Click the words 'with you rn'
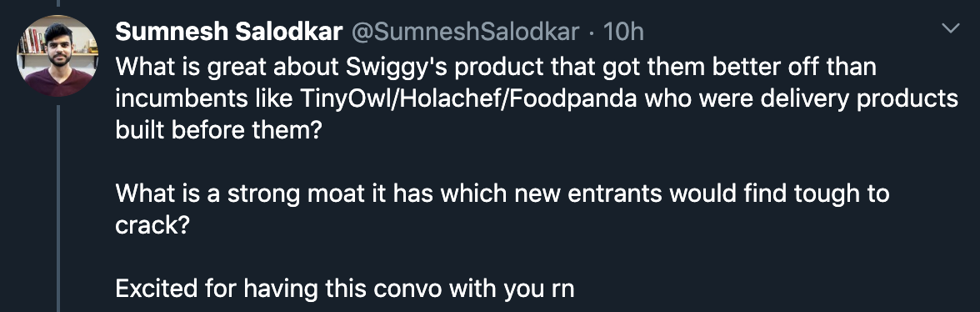 tap(512, 289)
